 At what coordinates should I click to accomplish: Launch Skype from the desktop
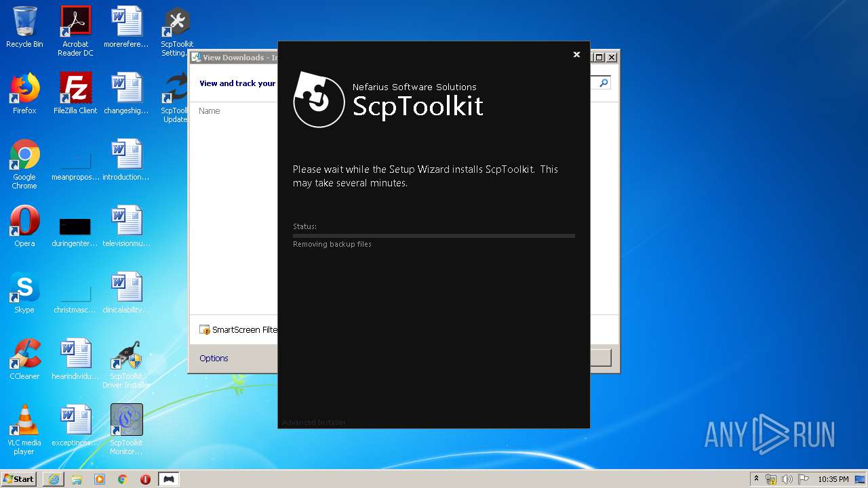click(x=24, y=293)
